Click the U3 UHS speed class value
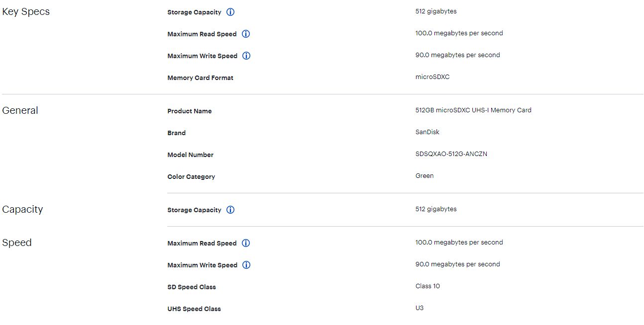Image resolution: width=644 pixels, height=325 pixels. 420,308
